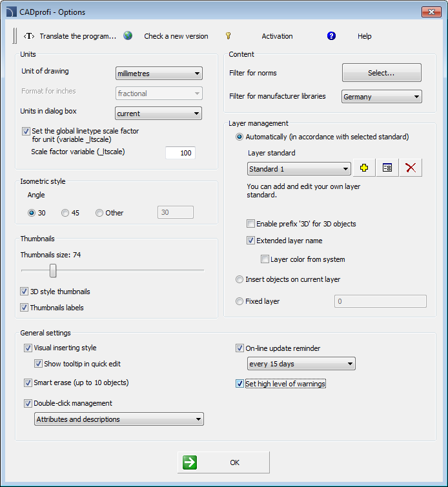
Task: Select the 30 degree isometric angle
Action: [x=32, y=213]
